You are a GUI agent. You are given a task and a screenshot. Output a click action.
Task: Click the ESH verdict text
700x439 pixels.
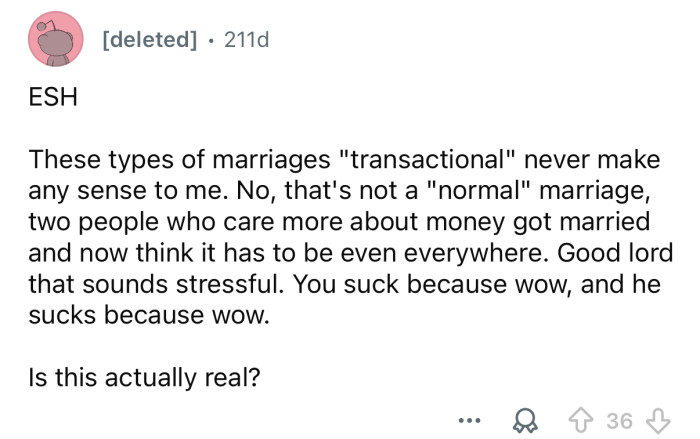point(50,100)
